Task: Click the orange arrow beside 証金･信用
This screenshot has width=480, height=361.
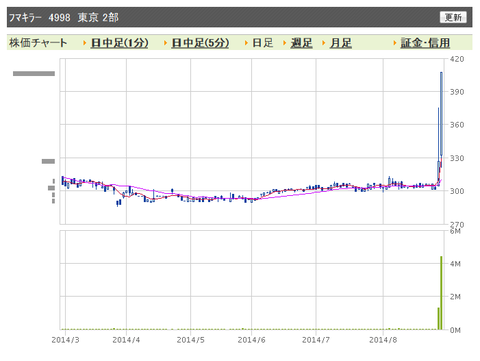Action: [395, 43]
